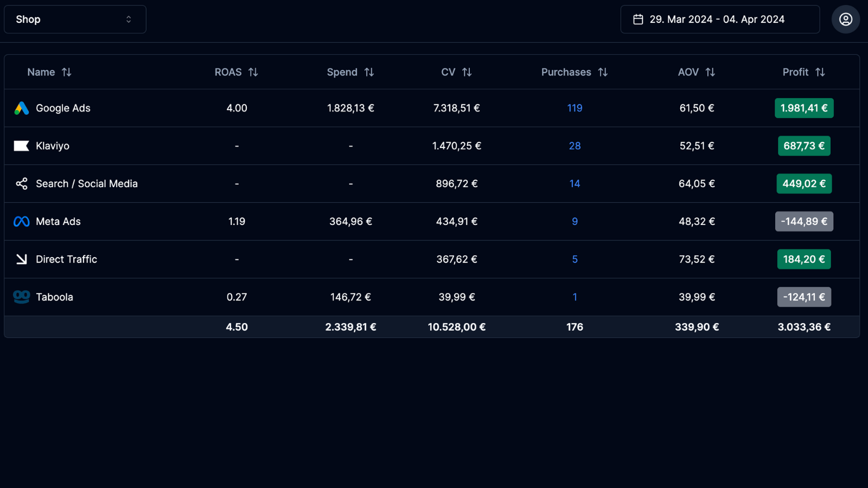Click Search / Social Media profit 449,02 €
Screen dimensions: 868x488
point(804,184)
